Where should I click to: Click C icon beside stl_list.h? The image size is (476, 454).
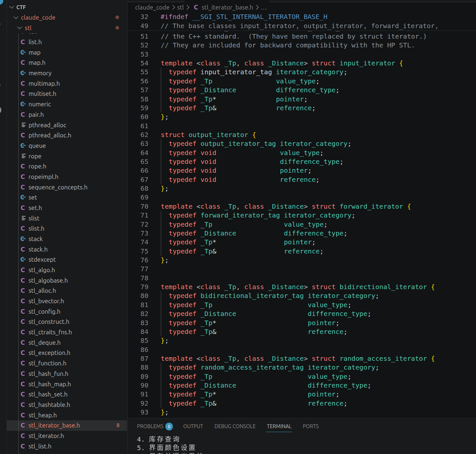coord(23,446)
